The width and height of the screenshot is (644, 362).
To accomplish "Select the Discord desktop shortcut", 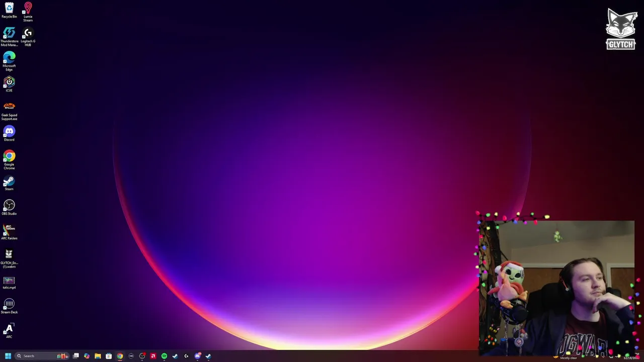I will click(x=9, y=133).
